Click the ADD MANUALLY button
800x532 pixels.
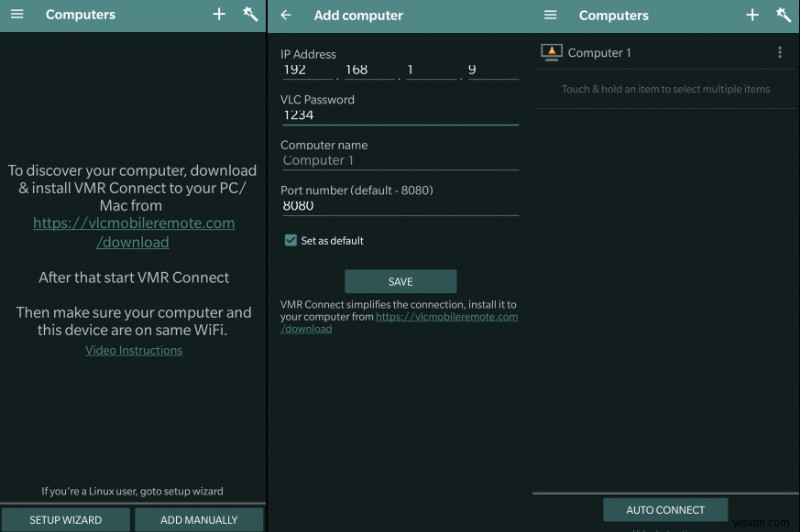point(199,520)
